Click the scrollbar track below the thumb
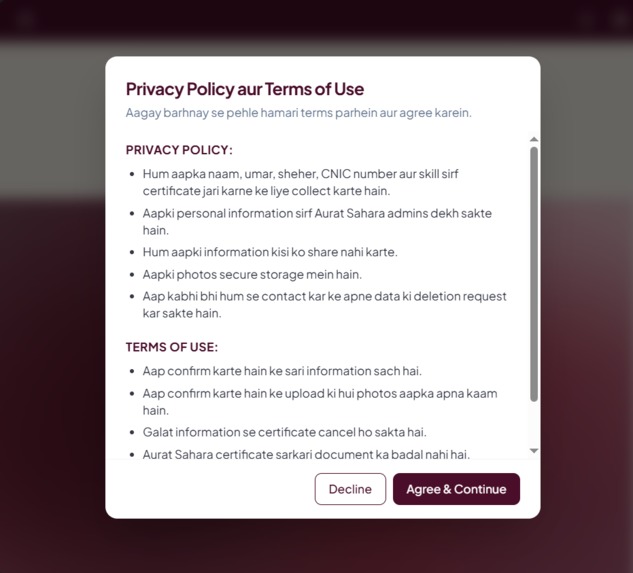 tap(534, 424)
